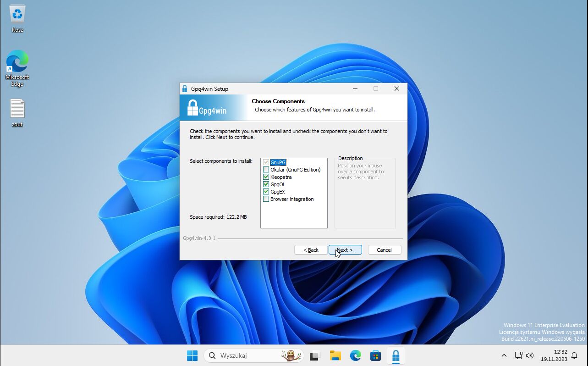Check the Browser integration option
Viewport: 588px width, 366px height.
(x=266, y=199)
